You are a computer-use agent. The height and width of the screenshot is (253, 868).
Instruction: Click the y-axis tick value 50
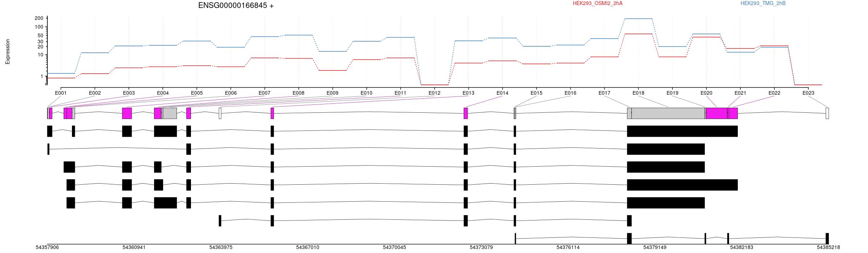click(41, 36)
